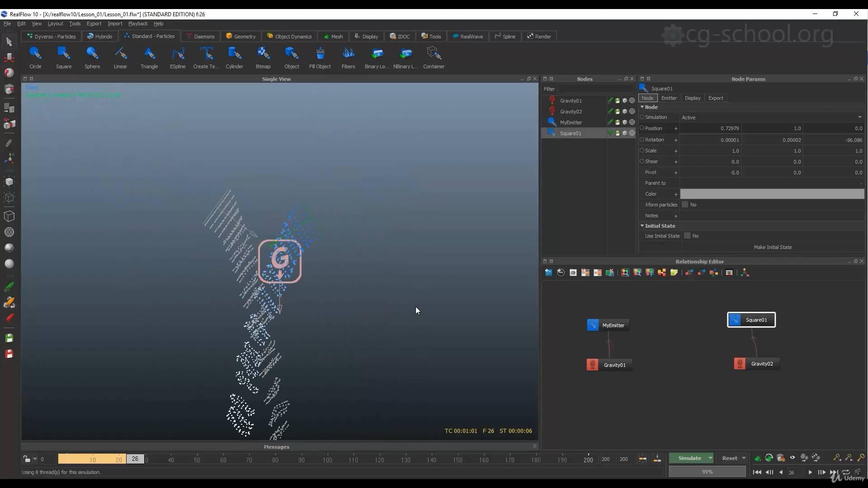The image size is (868, 488).
Task: Toggle Position animation radio dot
Action: (642, 128)
